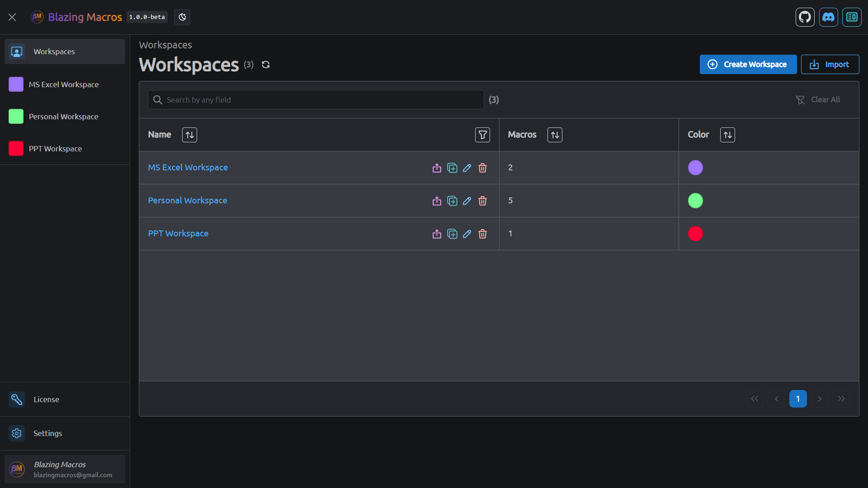Click the Import button

coord(830,64)
